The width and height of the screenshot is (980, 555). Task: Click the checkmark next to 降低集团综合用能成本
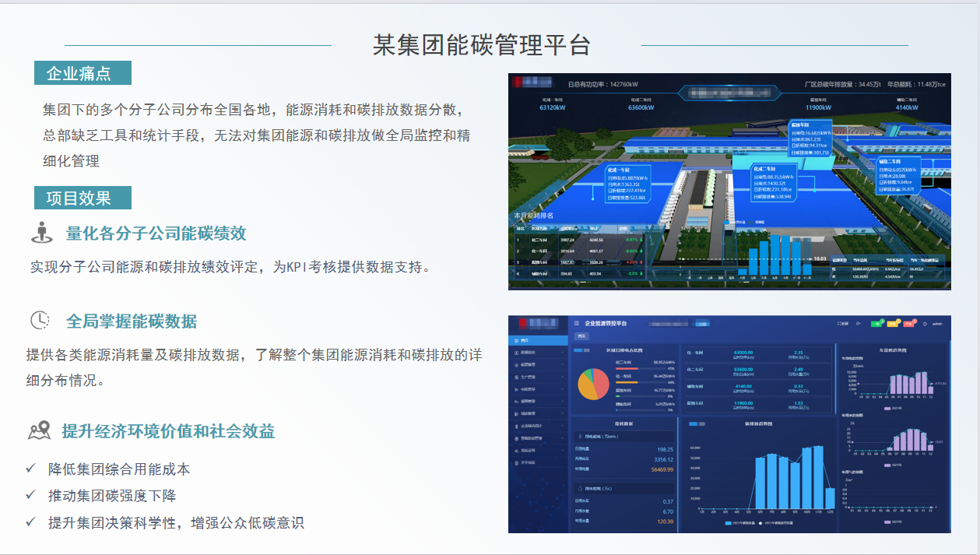click(x=30, y=469)
